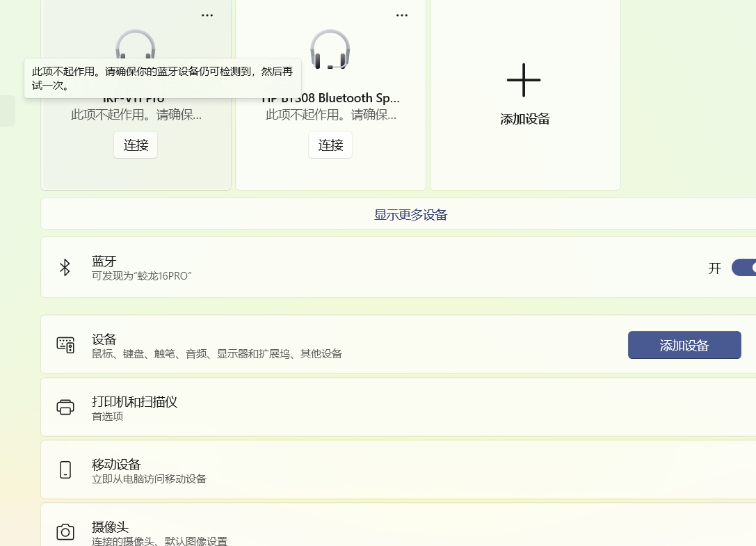Click the Bluetooth symbol icon beside 蓝牙

point(65,267)
